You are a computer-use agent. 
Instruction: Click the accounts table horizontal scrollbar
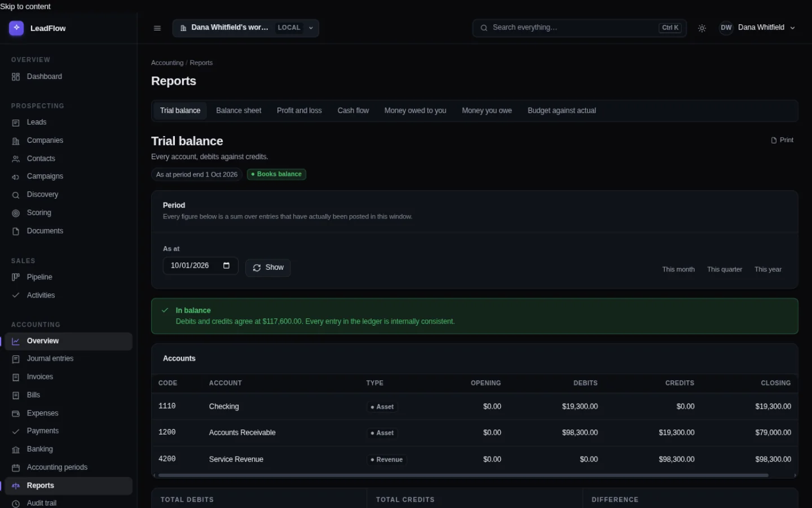(463, 475)
